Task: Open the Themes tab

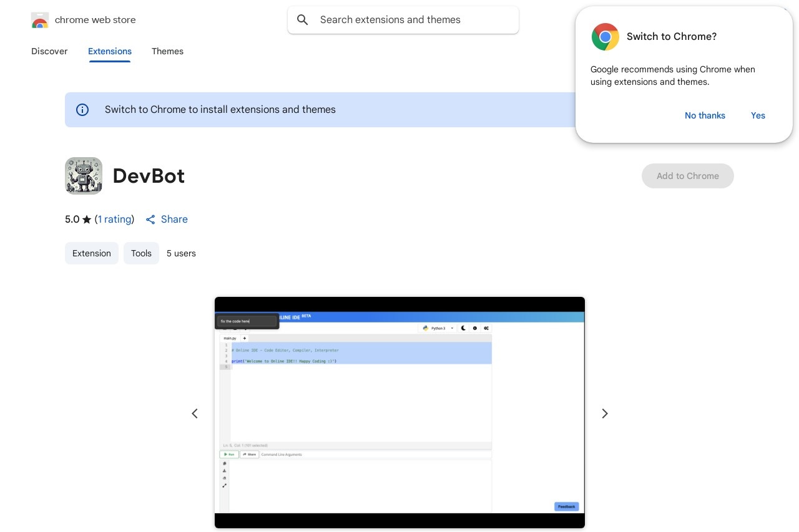Action: click(167, 51)
